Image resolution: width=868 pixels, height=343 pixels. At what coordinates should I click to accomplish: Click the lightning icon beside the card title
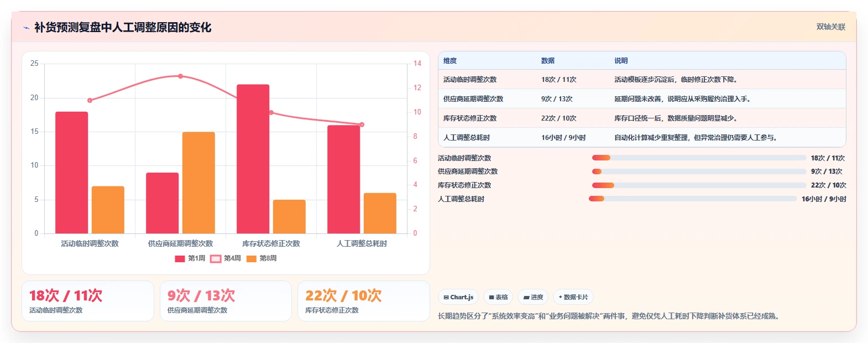click(26, 28)
